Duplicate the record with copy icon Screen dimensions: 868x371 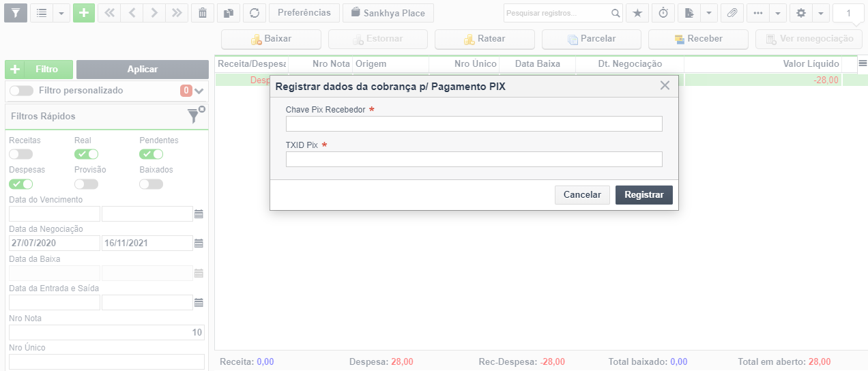[229, 12]
